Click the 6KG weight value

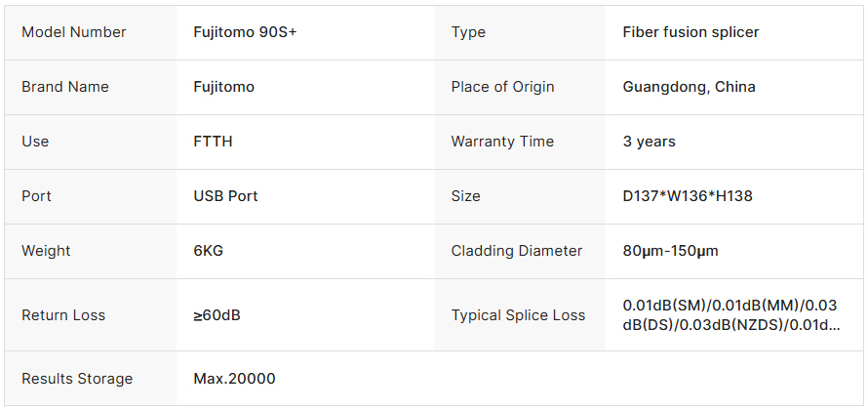pos(209,251)
